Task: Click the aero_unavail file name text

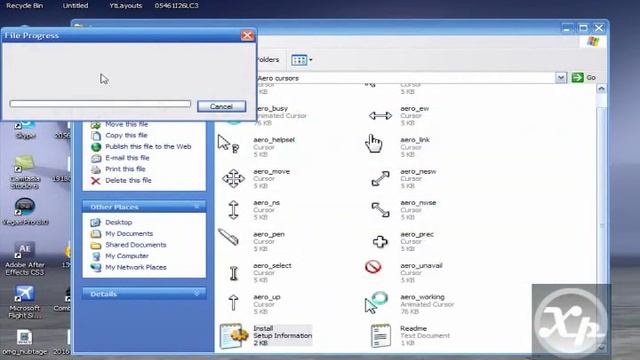Action: click(x=421, y=266)
